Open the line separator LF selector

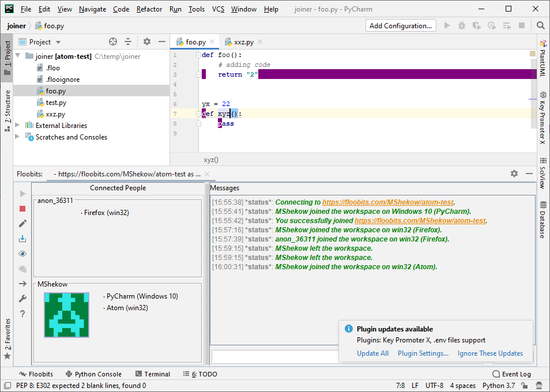(415, 385)
